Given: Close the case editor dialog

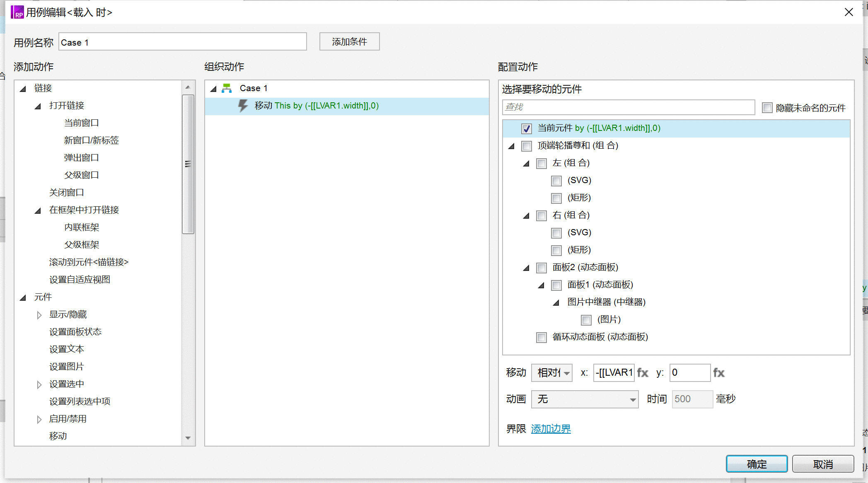Looking at the screenshot, I should (849, 12).
